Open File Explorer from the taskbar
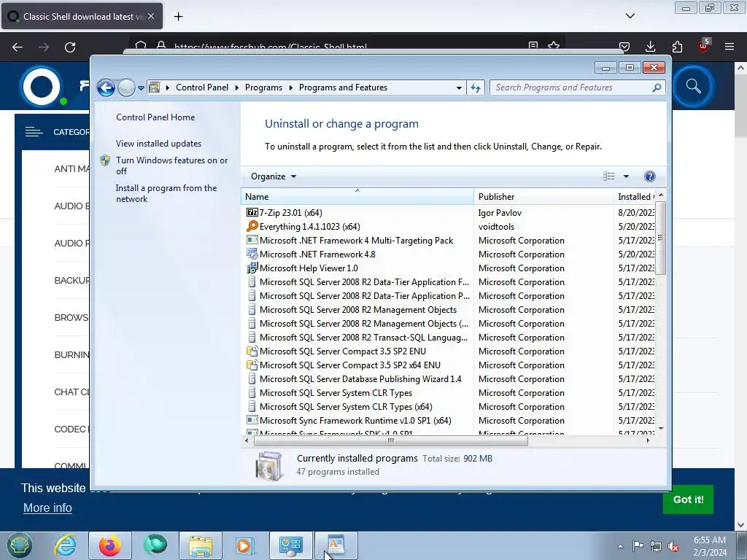The height and width of the screenshot is (560, 747). click(x=200, y=545)
